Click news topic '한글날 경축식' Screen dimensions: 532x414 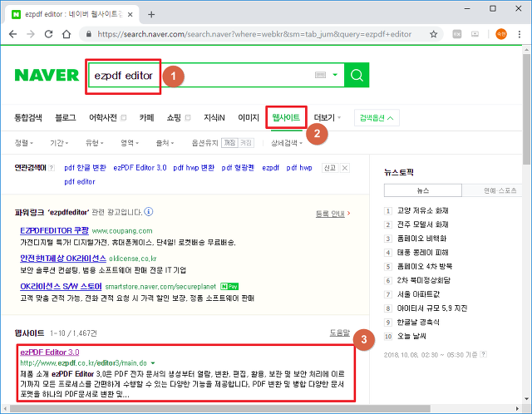click(418, 322)
